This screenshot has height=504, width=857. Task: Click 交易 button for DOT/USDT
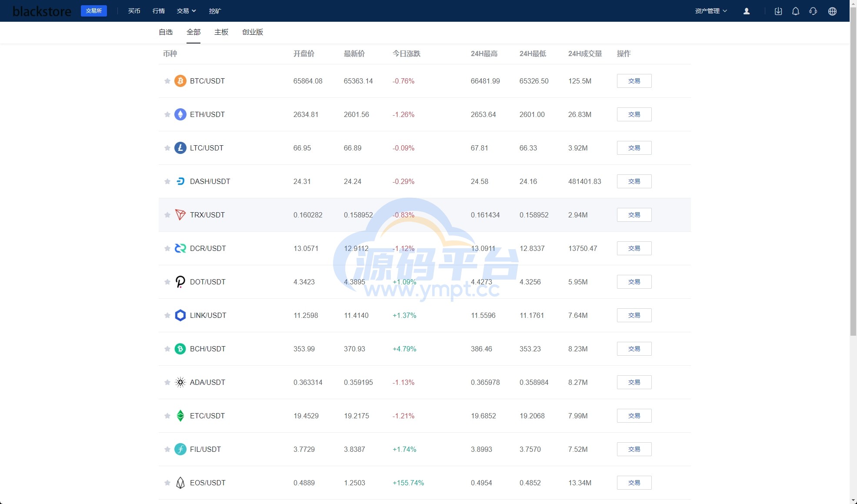click(634, 282)
